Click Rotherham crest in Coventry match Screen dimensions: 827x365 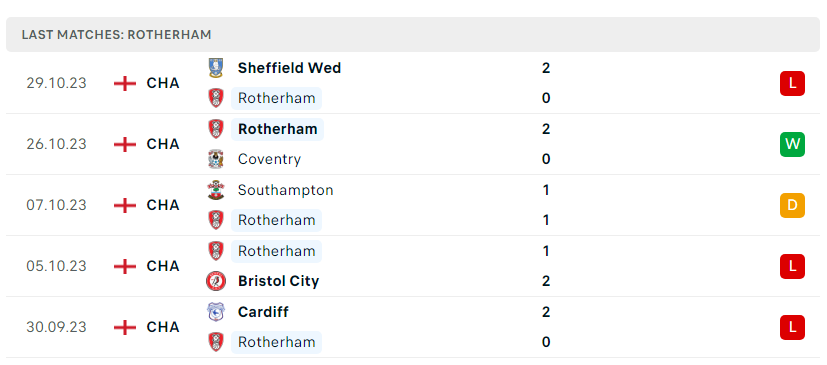[x=216, y=129]
